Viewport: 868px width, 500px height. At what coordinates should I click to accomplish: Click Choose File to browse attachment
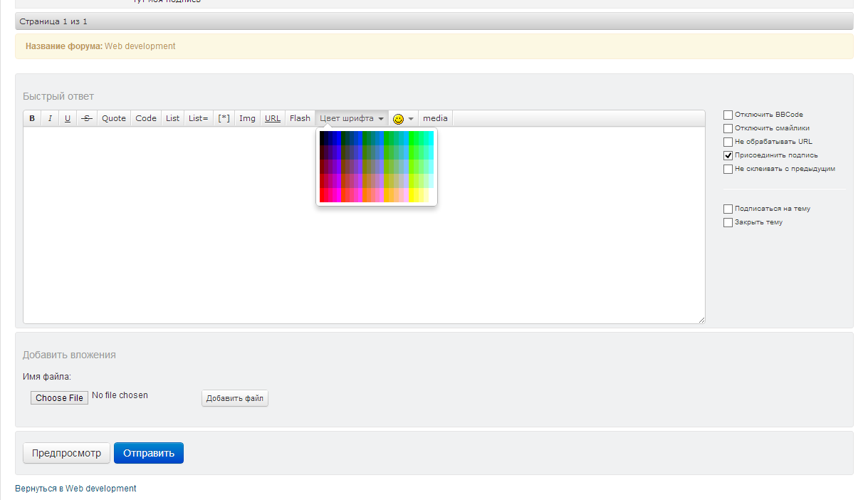point(59,398)
